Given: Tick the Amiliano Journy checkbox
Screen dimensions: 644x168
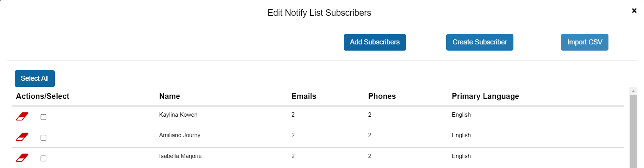Looking at the screenshot, I should pyautogui.click(x=43, y=137).
